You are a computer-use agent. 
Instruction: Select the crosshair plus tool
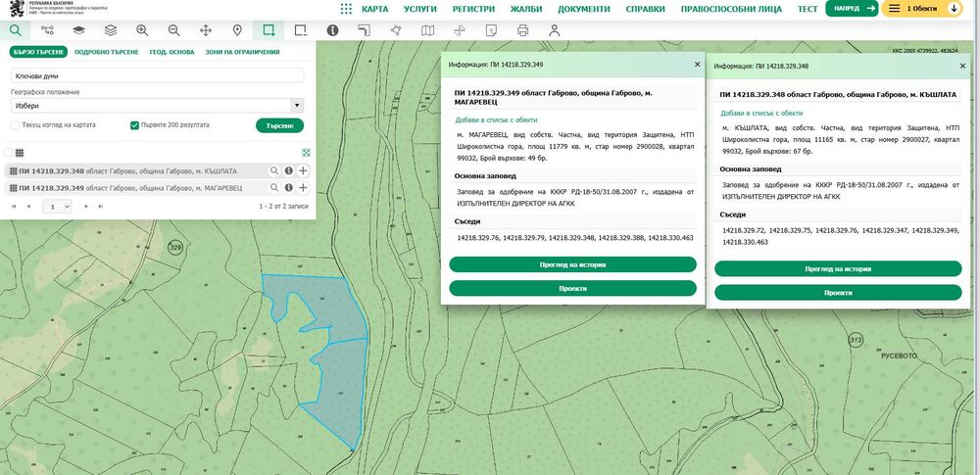coord(460,30)
